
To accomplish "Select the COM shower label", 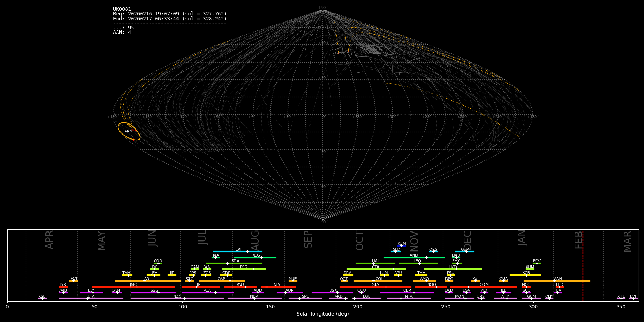I will click(x=484, y=285).
